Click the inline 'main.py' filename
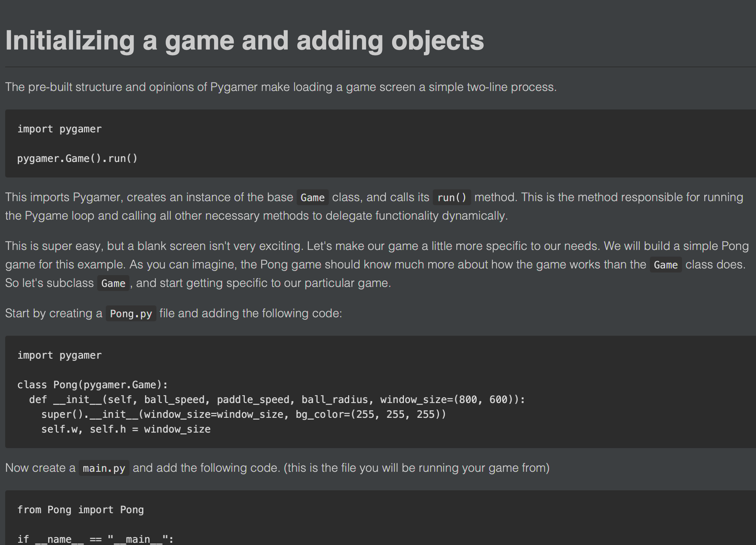756x545 pixels. pyautogui.click(x=104, y=468)
